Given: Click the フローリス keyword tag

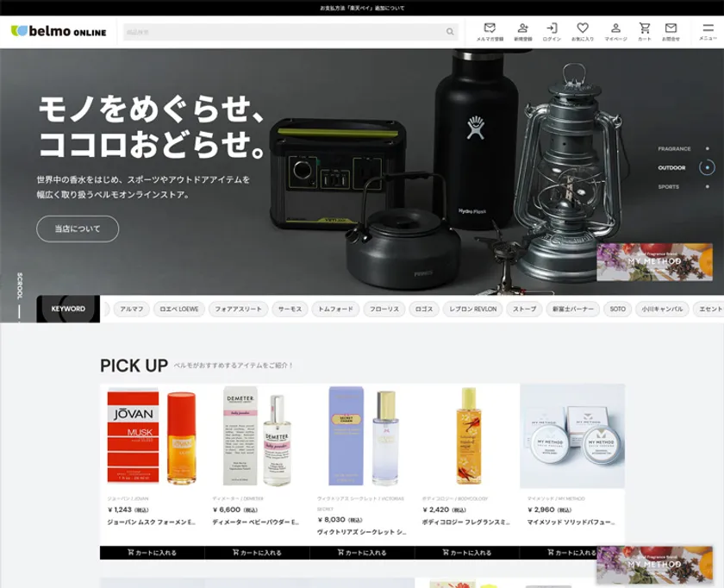Looking at the screenshot, I should click(384, 309).
